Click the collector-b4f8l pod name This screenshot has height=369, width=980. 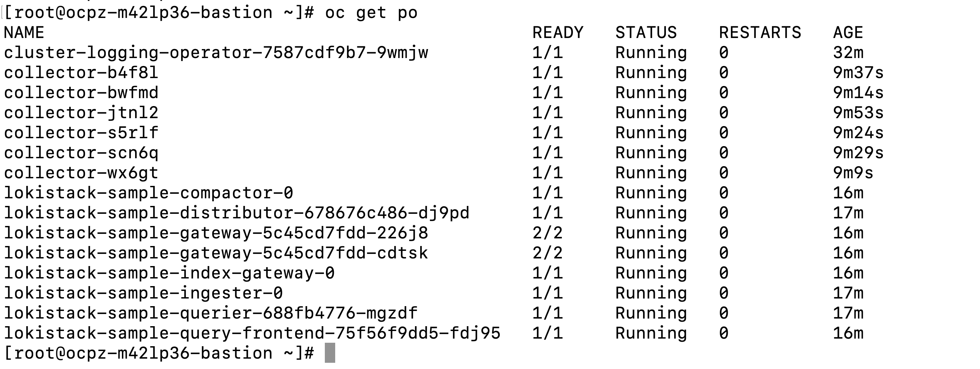click(x=81, y=73)
